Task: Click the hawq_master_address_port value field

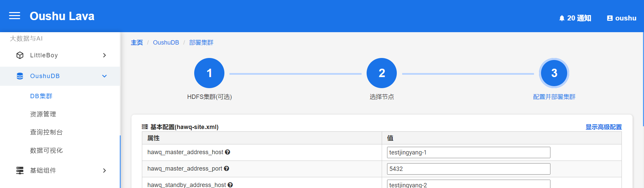Action: click(468, 169)
